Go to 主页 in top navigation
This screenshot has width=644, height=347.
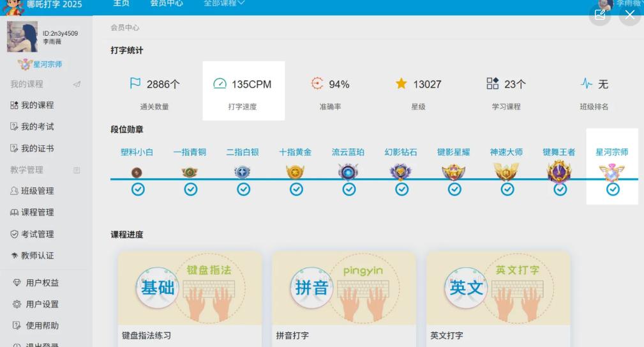point(121,4)
